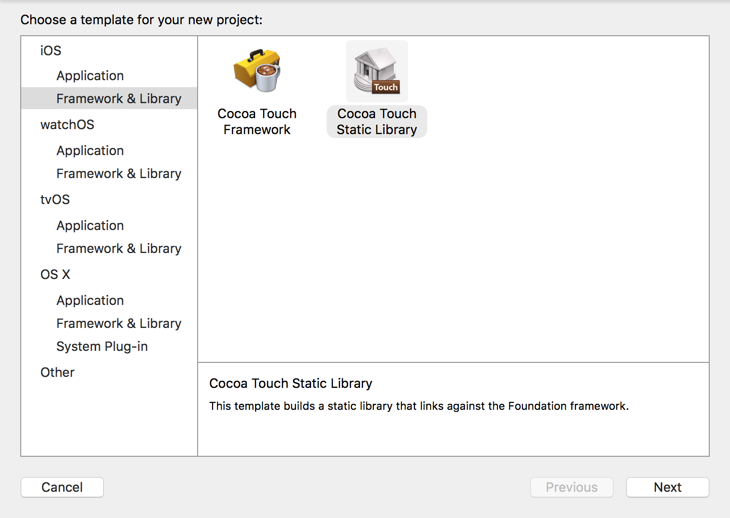The image size is (730, 518).
Task: Open OS X Framework & Library templates
Action: coord(119,323)
